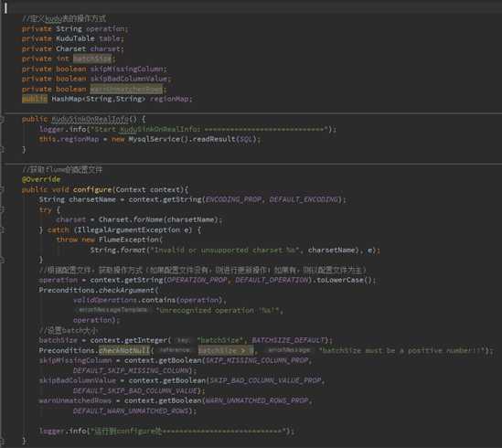Click the context.getInteger call

[129, 340]
